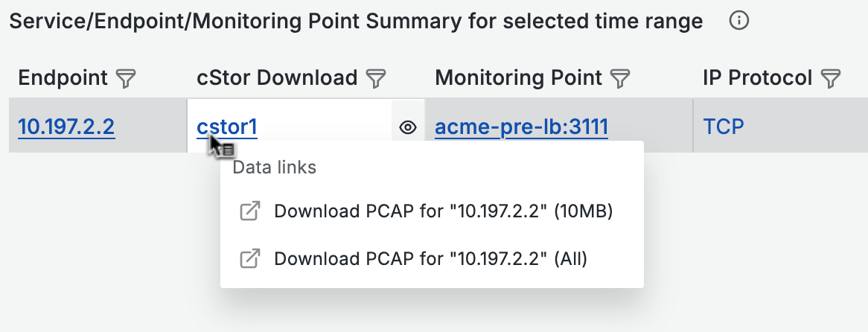
Task: Sort by the Endpoint column header
Action: click(x=63, y=78)
